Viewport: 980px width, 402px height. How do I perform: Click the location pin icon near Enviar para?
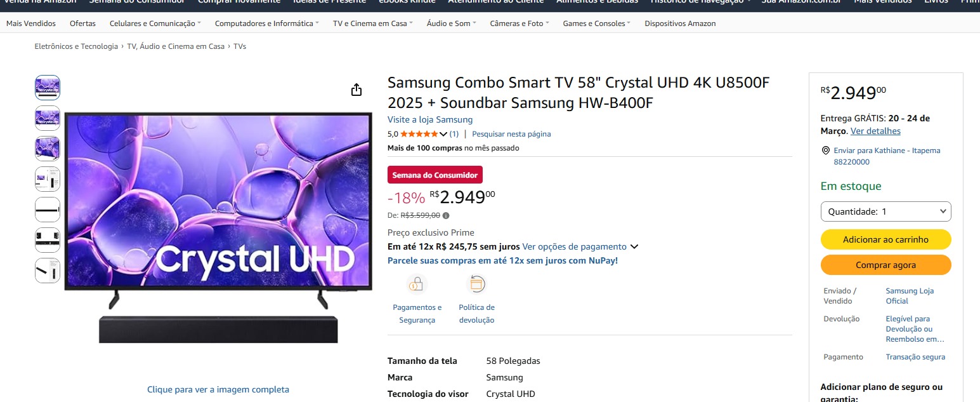(825, 151)
